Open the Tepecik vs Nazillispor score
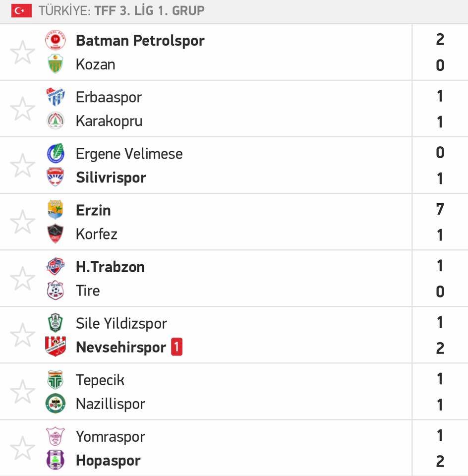 tap(440, 392)
